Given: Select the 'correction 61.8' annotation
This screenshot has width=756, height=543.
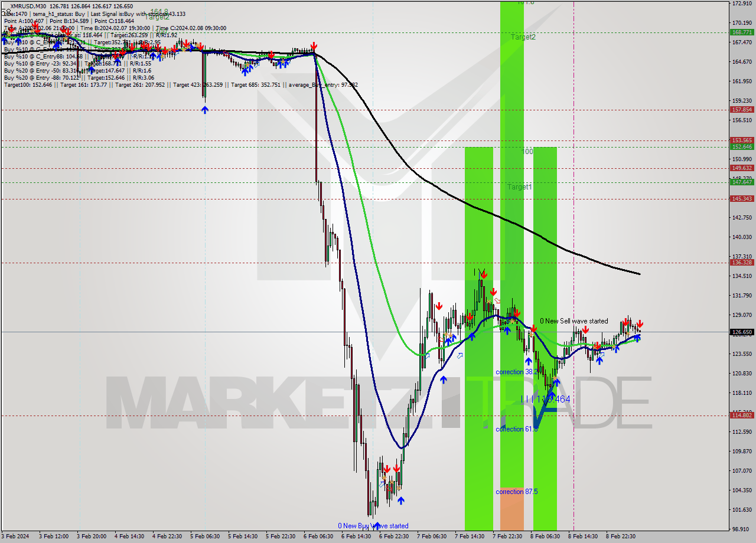Looking at the screenshot, I should 516,429.
